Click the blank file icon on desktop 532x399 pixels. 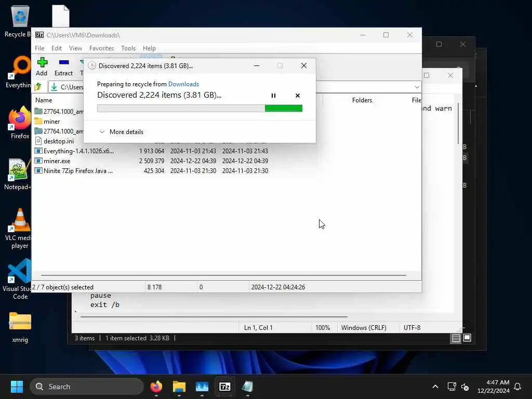[61, 16]
